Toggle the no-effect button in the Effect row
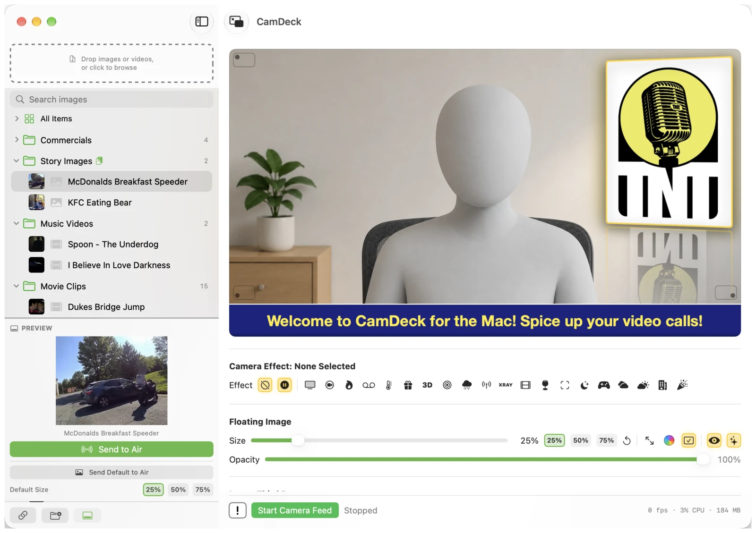 point(265,385)
